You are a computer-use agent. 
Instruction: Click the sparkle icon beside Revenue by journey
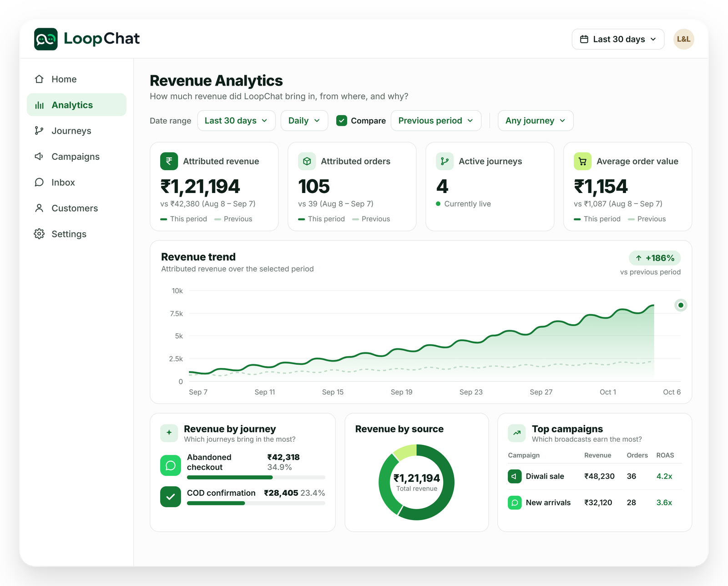tap(169, 433)
